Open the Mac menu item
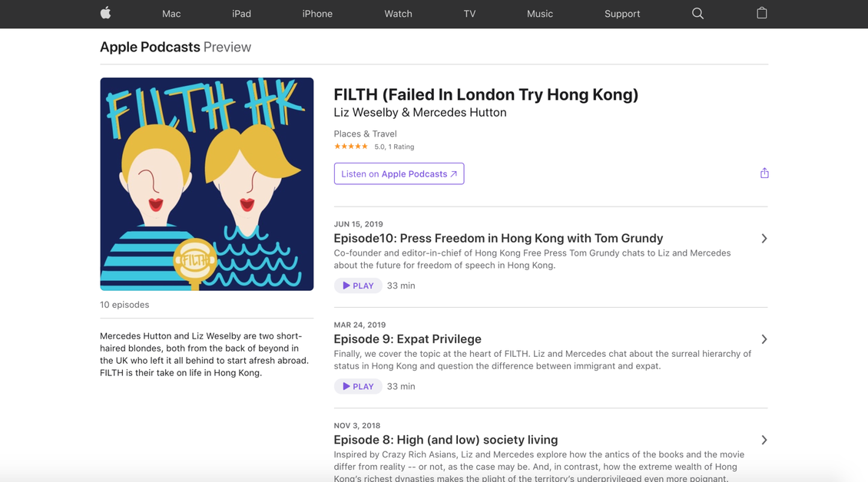 (171, 14)
